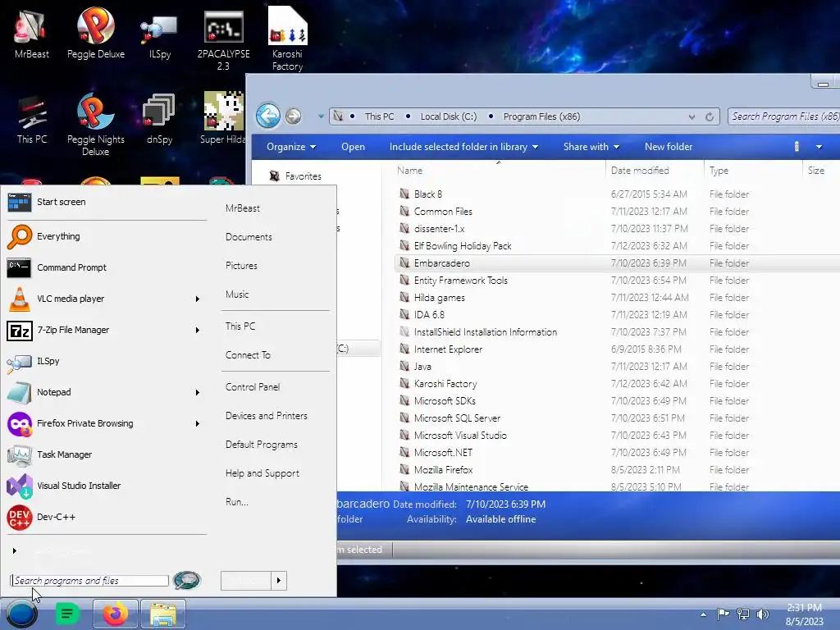
Task: Open address bar history dropdown arrow
Action: click(692, 116)
